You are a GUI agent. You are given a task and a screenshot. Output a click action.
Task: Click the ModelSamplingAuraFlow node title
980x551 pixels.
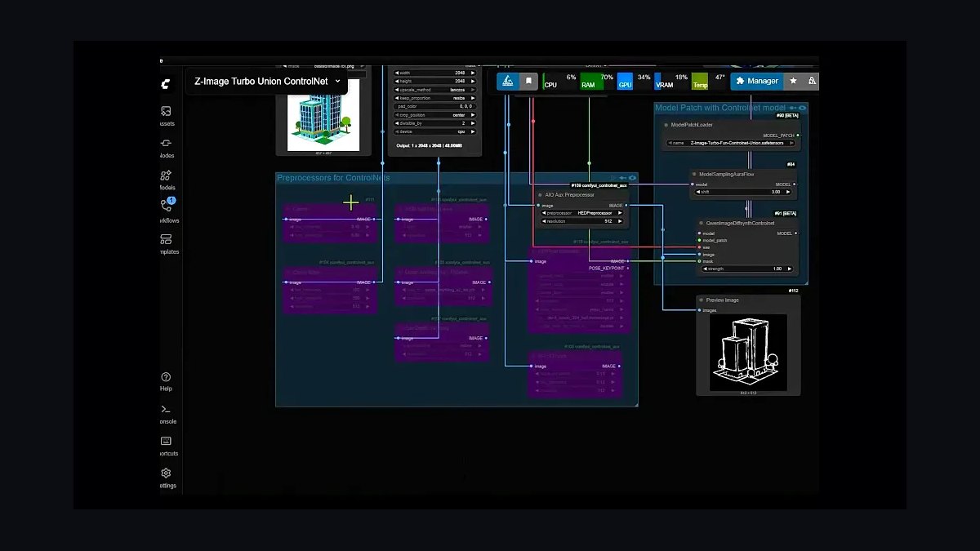coord(727,174)
